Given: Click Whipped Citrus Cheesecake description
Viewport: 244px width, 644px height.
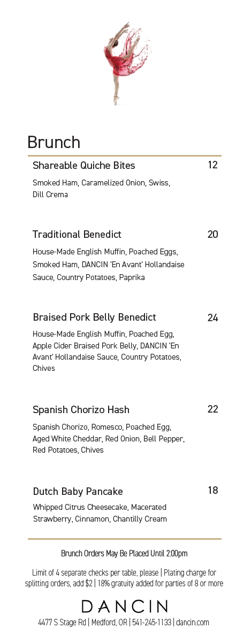Looking at the screenshot, I should 100,513.
